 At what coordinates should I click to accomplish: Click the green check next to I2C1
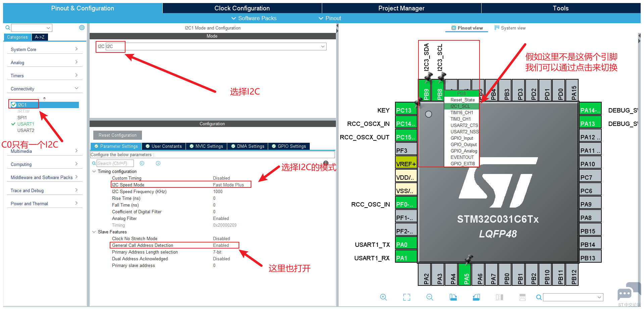click(x=14, y=105)
